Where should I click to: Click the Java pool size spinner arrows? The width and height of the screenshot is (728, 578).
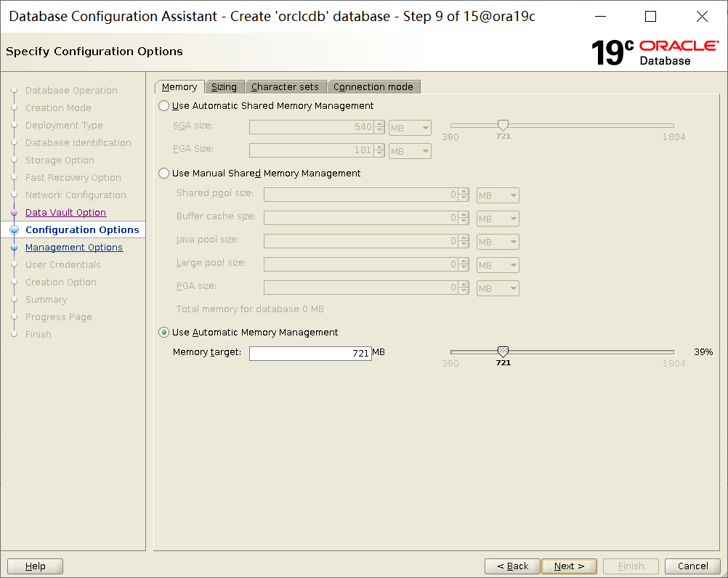click(x=464, y=241)
